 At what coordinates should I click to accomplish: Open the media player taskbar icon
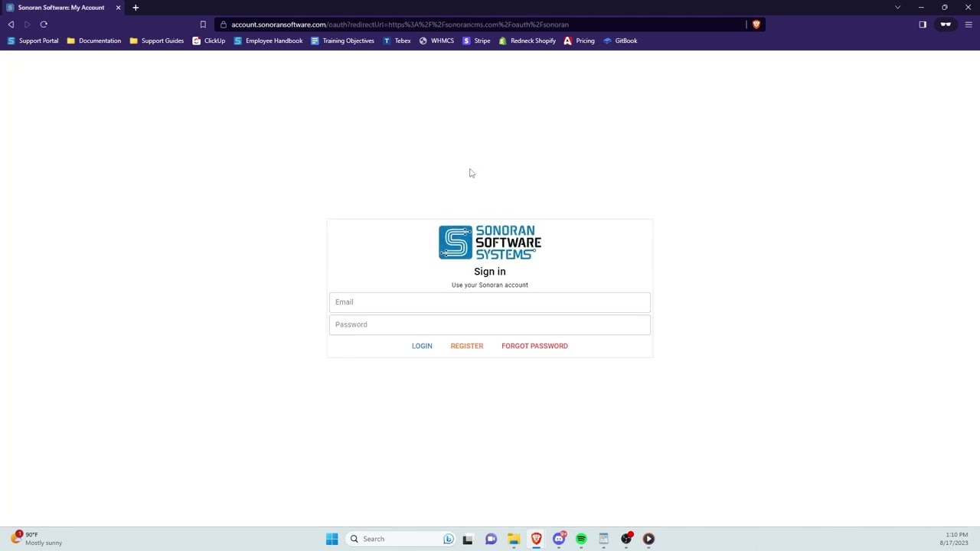coord(648,539)
